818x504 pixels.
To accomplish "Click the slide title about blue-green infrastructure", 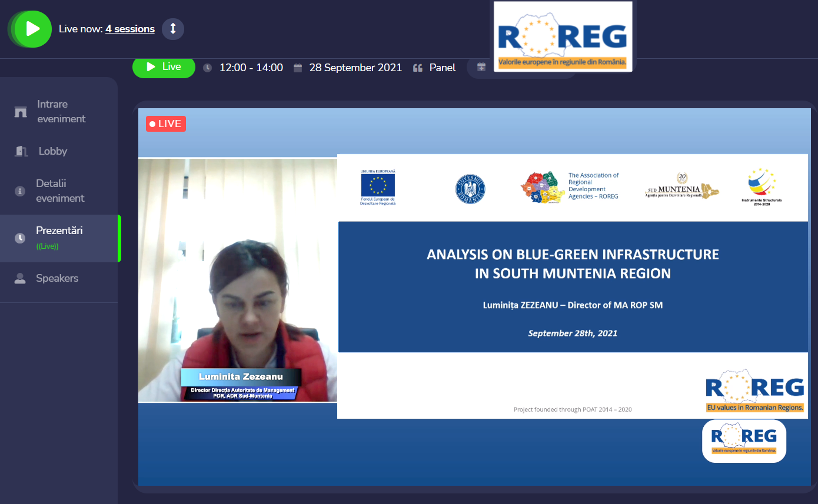I will tap(573, 264).
